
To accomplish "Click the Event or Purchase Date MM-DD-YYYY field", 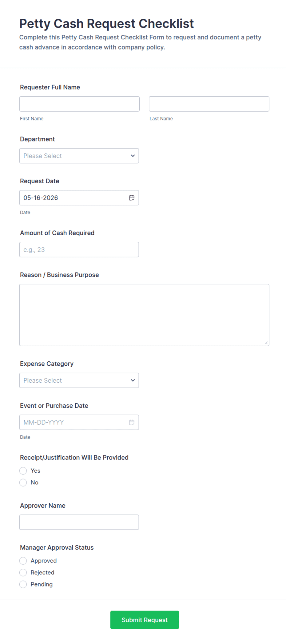I will tap(79, 422).
